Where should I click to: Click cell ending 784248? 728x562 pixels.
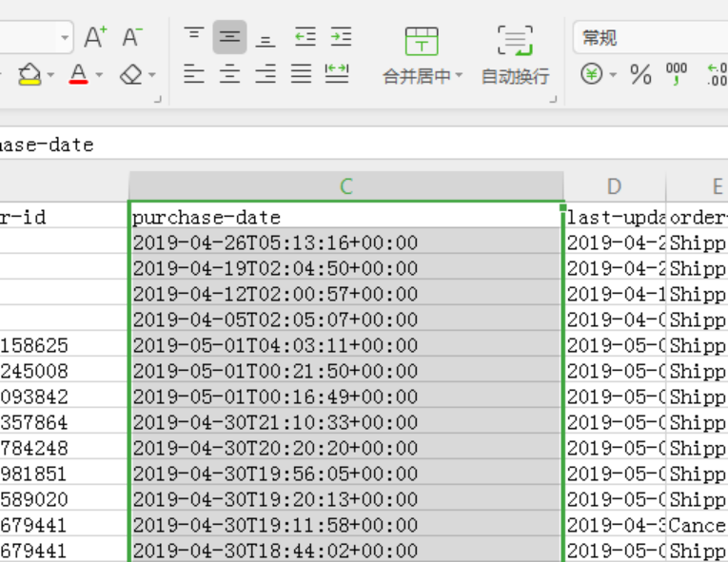click(64, 448)
